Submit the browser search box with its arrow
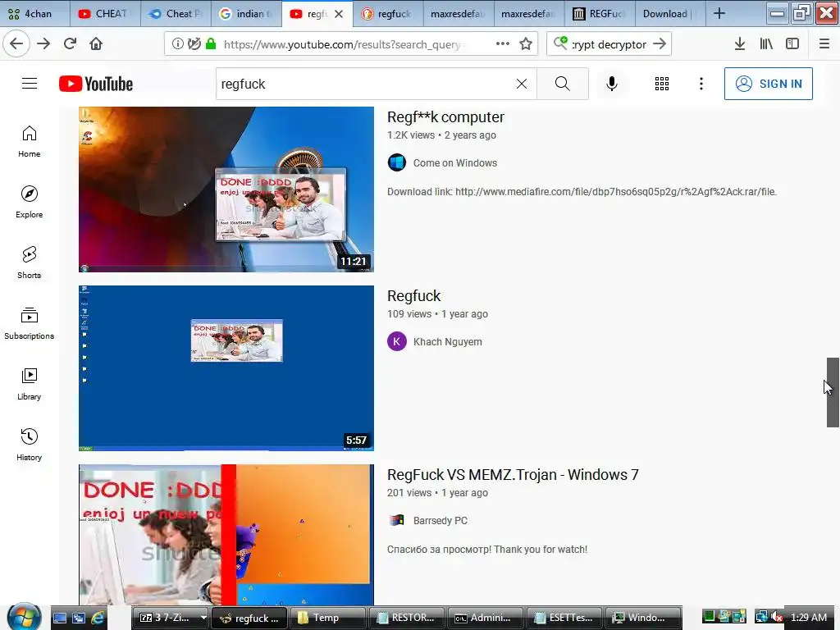 (x=660, y=44)
